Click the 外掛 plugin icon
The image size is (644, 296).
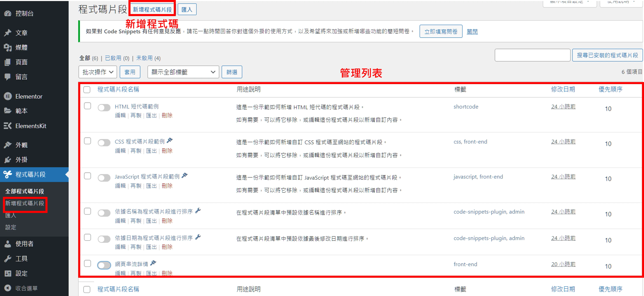click(x=7, y=160)
